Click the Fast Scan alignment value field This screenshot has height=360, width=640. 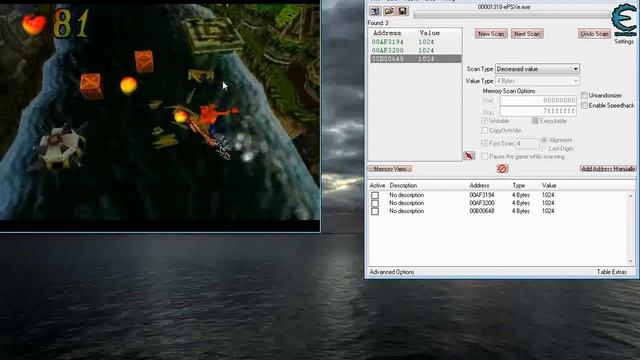(527, 143)
